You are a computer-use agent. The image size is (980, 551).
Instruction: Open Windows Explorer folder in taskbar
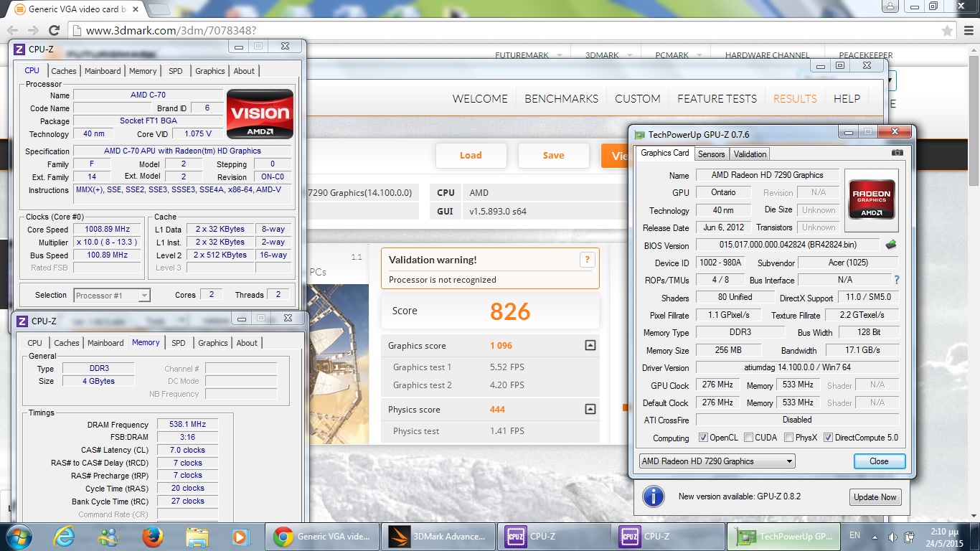pos(196,536)
